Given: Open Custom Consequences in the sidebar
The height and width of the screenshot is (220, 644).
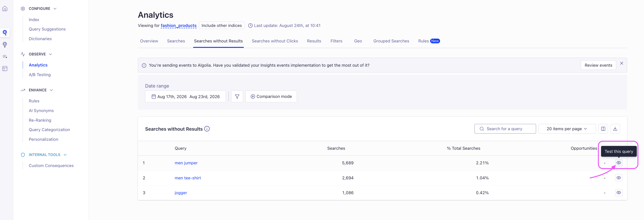Looking at the screenshot, I should coord(51,166).
